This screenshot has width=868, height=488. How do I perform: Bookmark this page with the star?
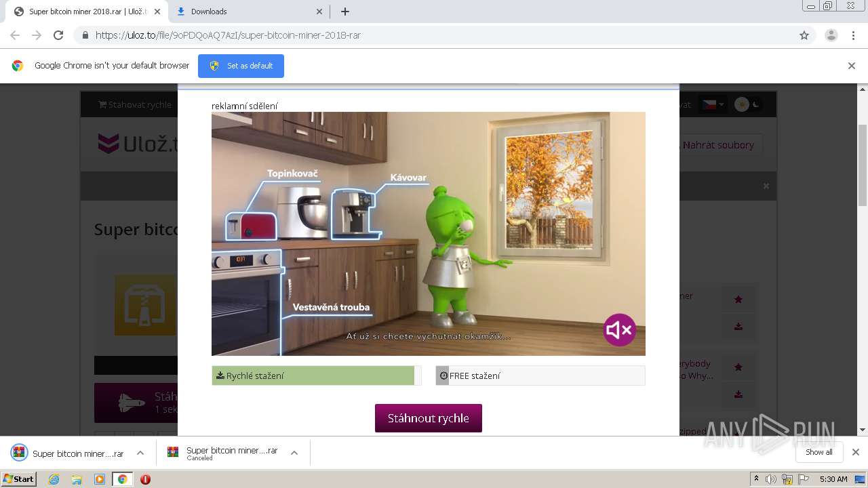[804, 35]
